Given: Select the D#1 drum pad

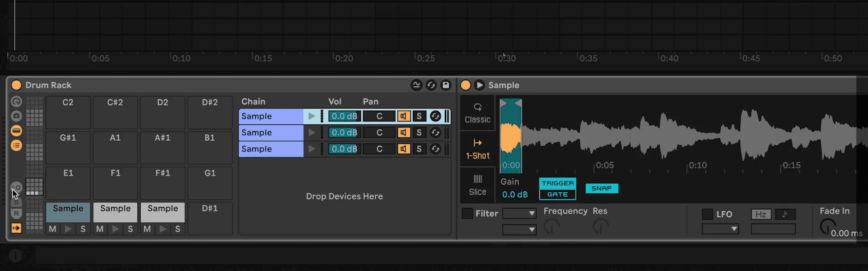Looking at the screenshot, I should click(210, 218).
